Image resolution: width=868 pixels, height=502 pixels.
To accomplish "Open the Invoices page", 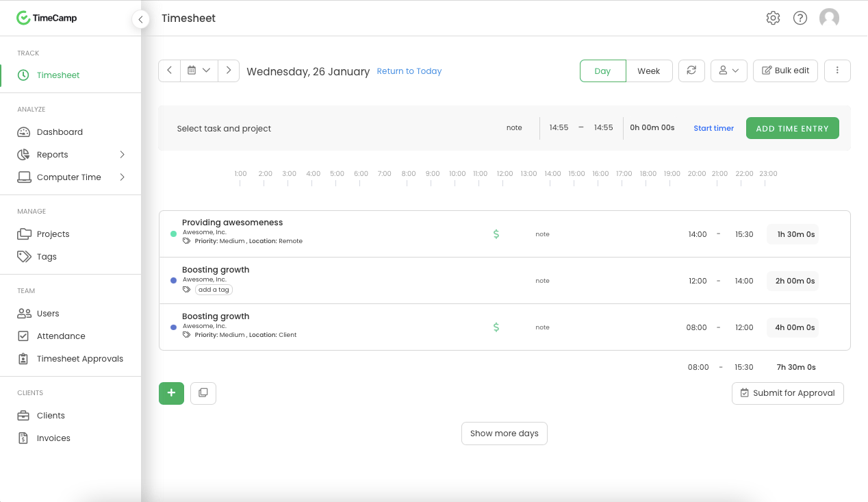I will pyautogui.click(x=55, y=438).
